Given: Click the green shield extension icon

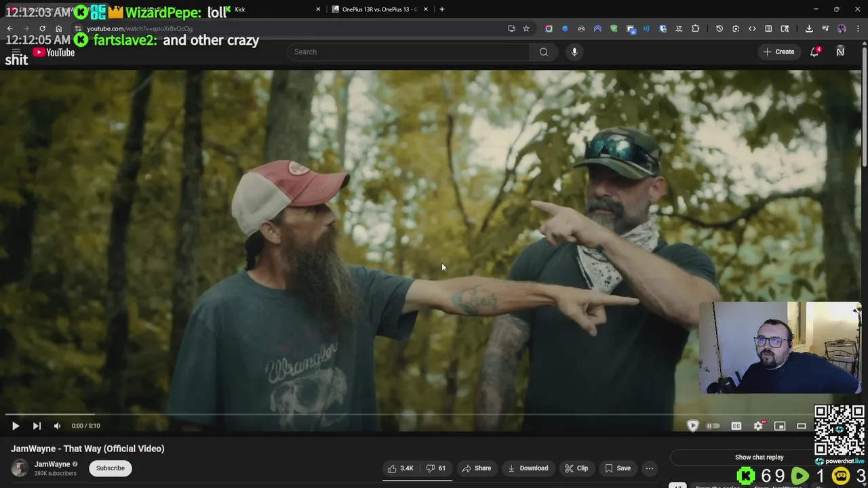Looking at the screenshot, I should [614, 28].
